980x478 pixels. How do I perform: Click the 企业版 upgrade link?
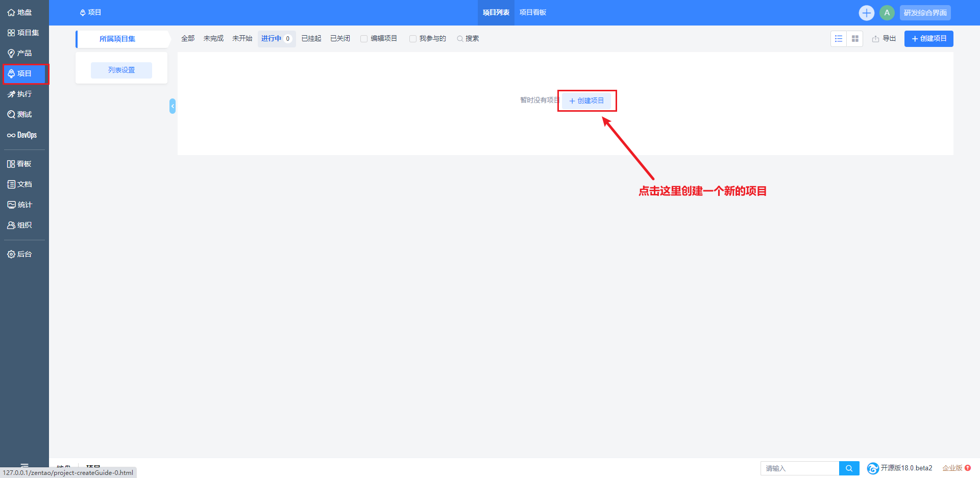(x=957, y=468)
